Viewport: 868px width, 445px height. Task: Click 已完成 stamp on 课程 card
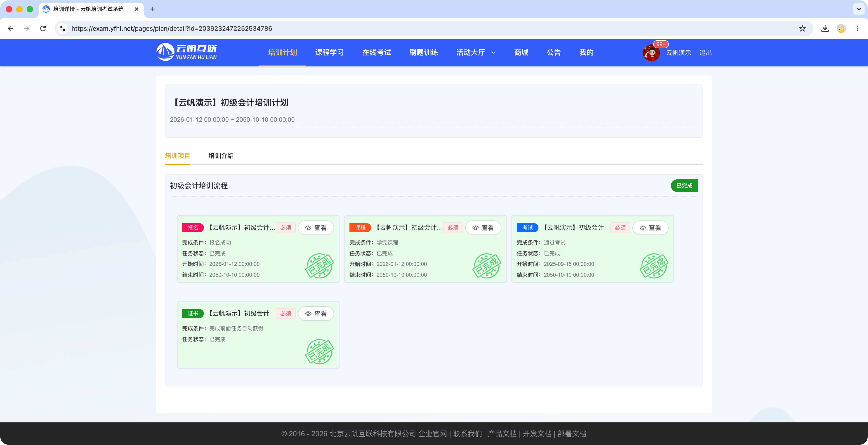click(486, 266)
